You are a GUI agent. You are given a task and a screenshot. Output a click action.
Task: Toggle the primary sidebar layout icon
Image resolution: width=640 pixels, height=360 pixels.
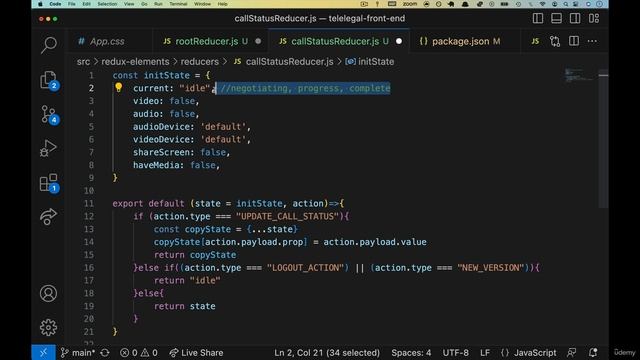(538, 18)
